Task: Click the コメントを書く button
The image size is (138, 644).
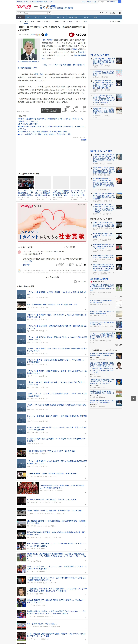Action: 69,247
